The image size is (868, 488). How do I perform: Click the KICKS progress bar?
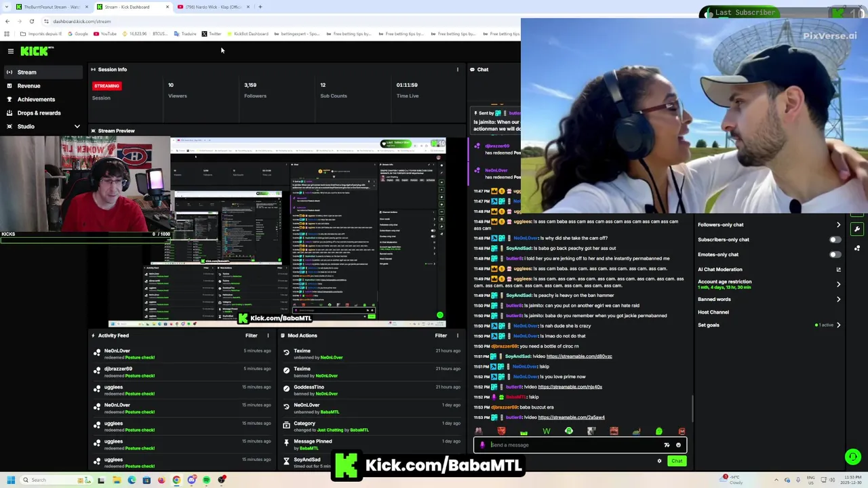coord(85,239)
